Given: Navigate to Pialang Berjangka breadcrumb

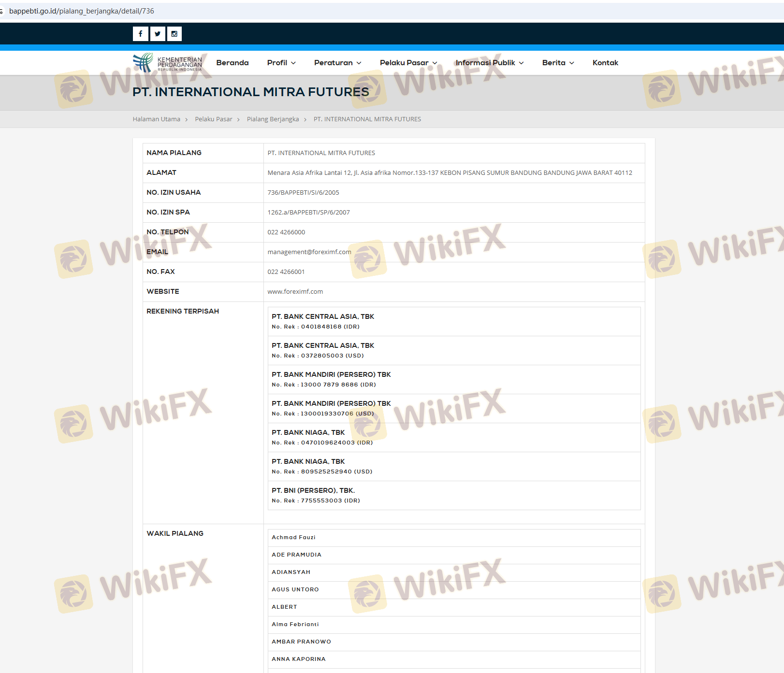Looking at the screenshot, I should 273,119.
